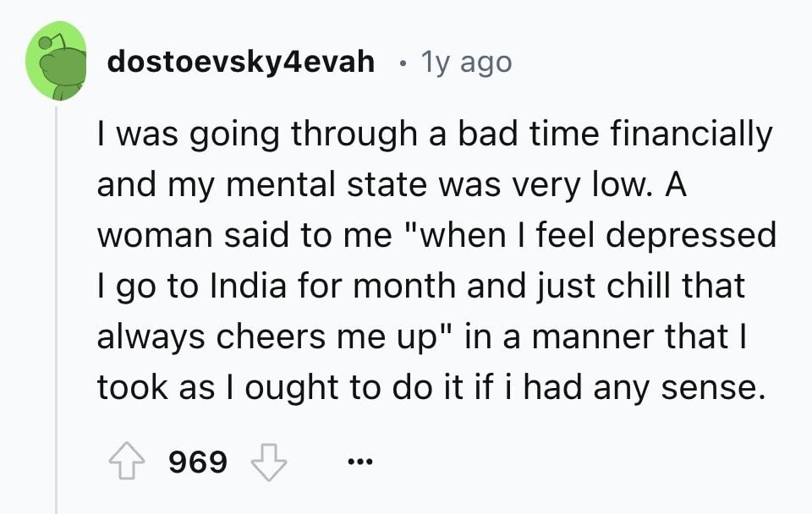812x514 pixels.
Task: Click the word financially in the comment
Action: pos(691,134)
